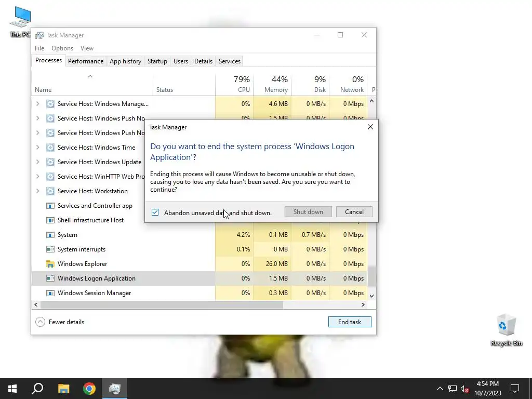532x399 pixels.
Task: Uncheck the Abandon unsaved data checkbox
Action: (155, 212)
